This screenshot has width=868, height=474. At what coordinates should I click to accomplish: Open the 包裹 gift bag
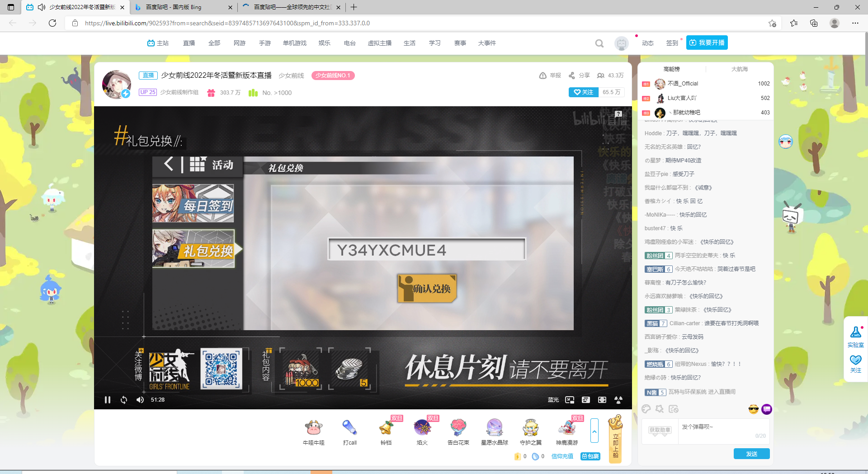[590, 456]
